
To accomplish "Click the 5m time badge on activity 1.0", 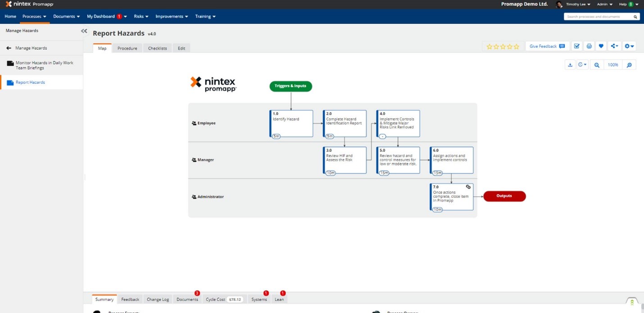I will click(276, 136).
